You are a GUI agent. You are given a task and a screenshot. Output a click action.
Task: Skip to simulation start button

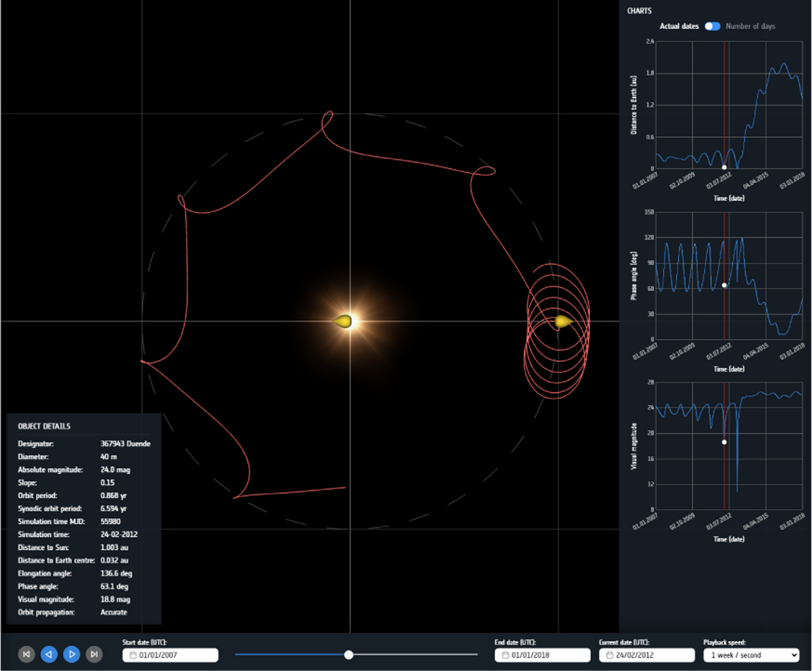pos(26,654)
